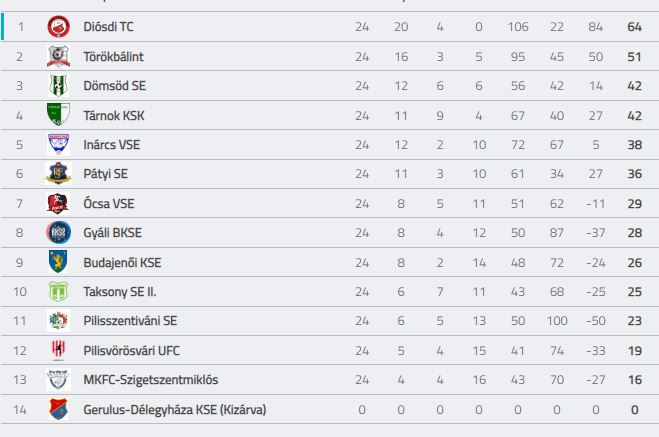Click Diósdi TC's 64 points value
The width and height of the screenshot is (659, 437).
coord(634,27)
